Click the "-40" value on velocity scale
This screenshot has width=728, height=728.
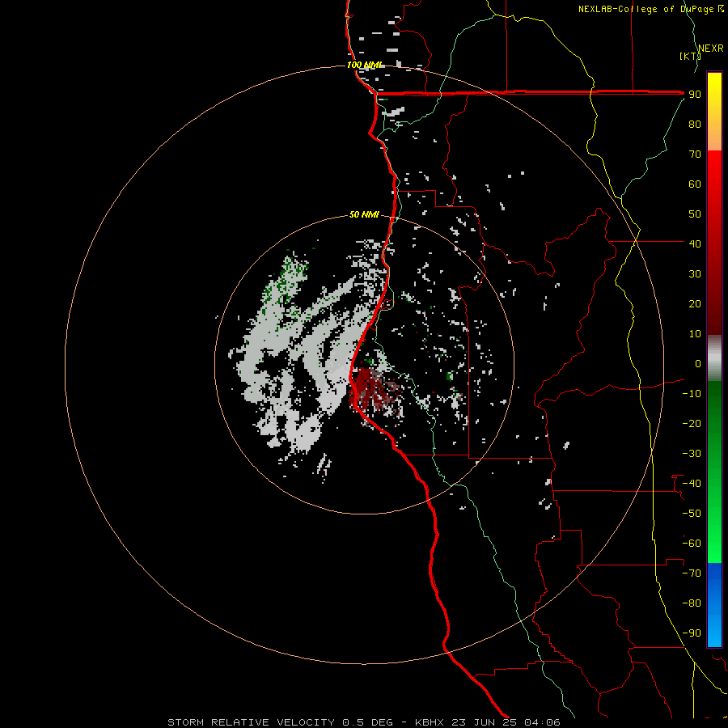692,484
